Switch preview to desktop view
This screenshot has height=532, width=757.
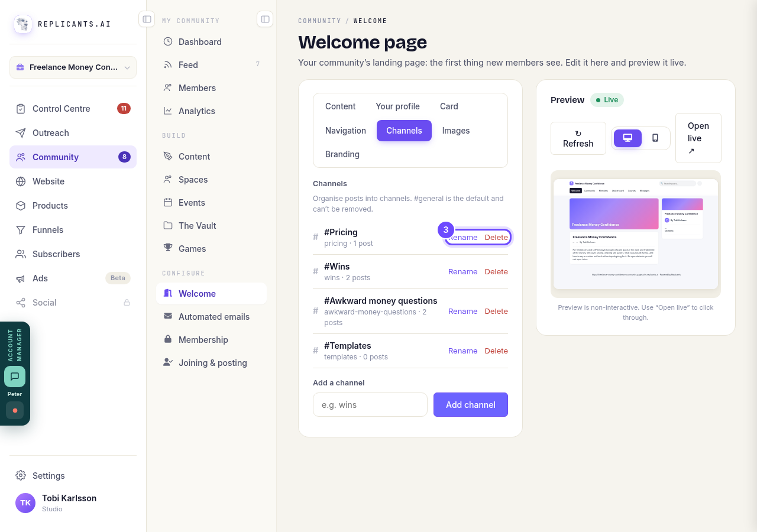pos(627,138)
